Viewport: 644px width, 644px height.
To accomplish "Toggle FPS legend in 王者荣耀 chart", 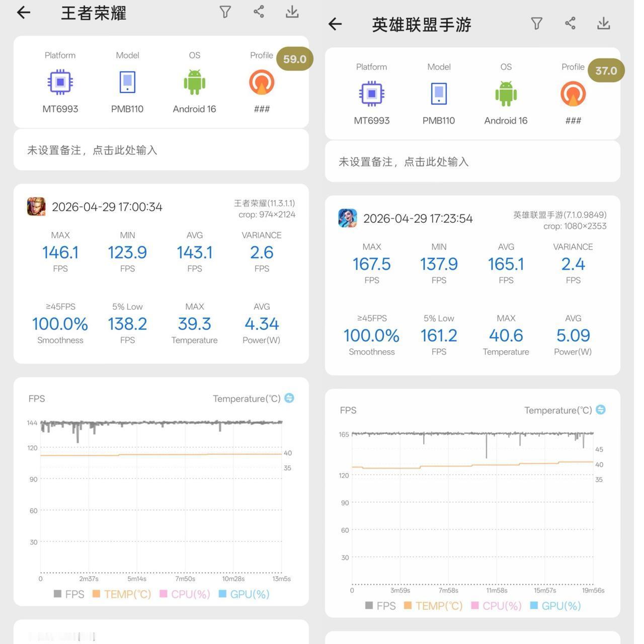I will tap(69, 594).
